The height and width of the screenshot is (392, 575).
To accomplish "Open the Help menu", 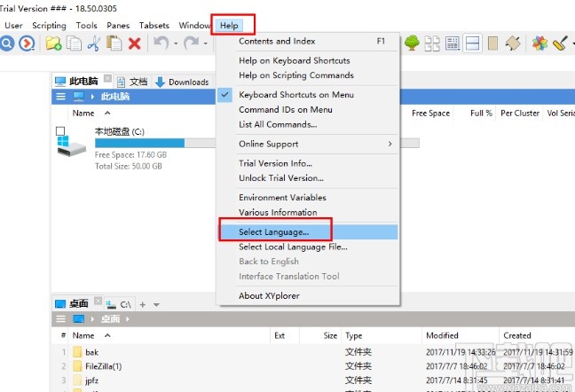I will tap(229, 26).
